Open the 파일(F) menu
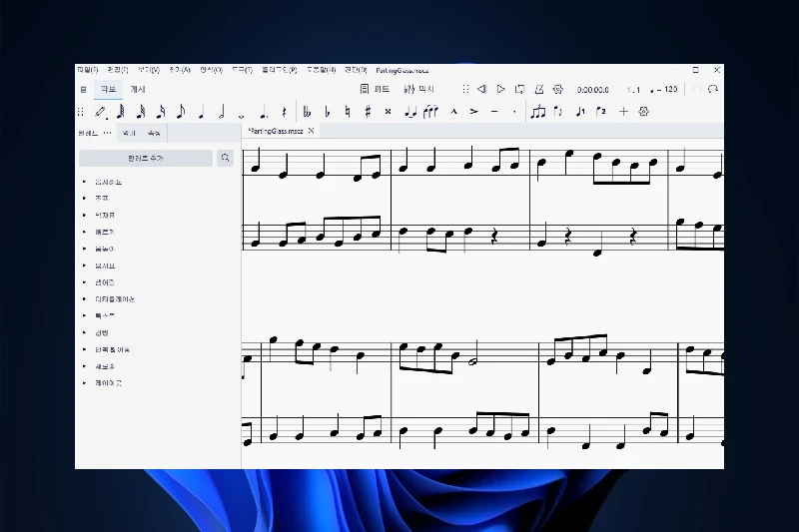Viewport: 799px width, 532px height. pos(88,70)
